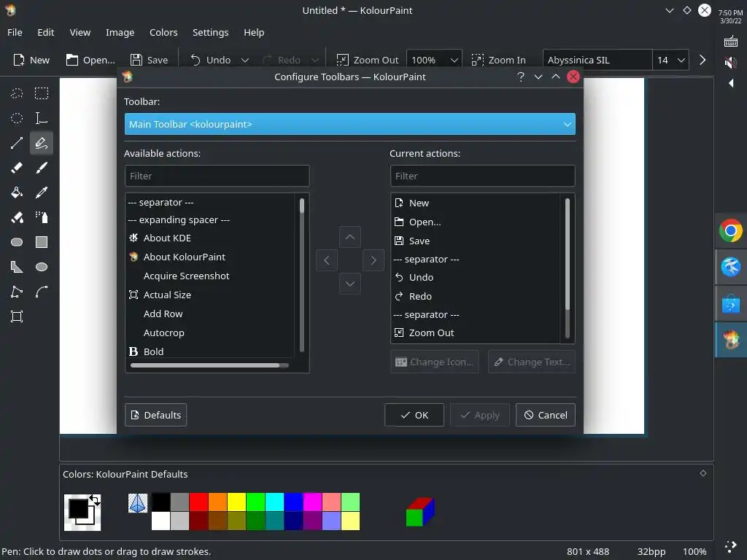
Task: Click the muted volume tray icon
Action: coord(730,63)
